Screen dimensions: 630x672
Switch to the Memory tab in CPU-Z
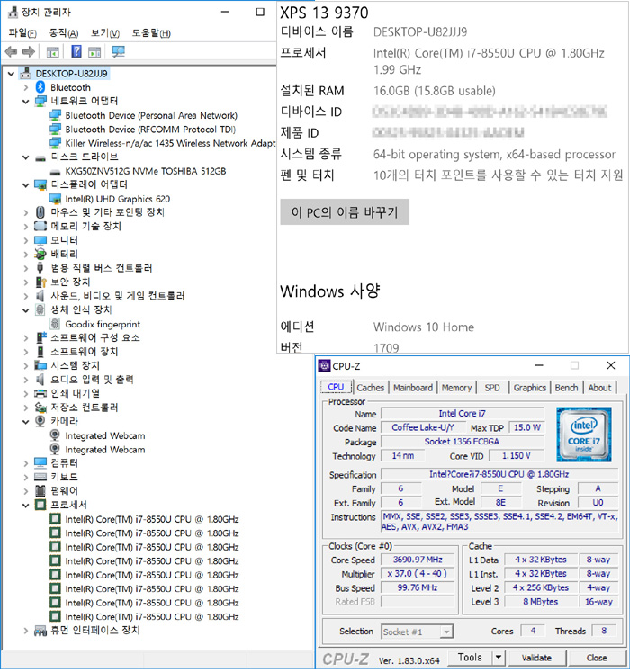pos(456,388)
